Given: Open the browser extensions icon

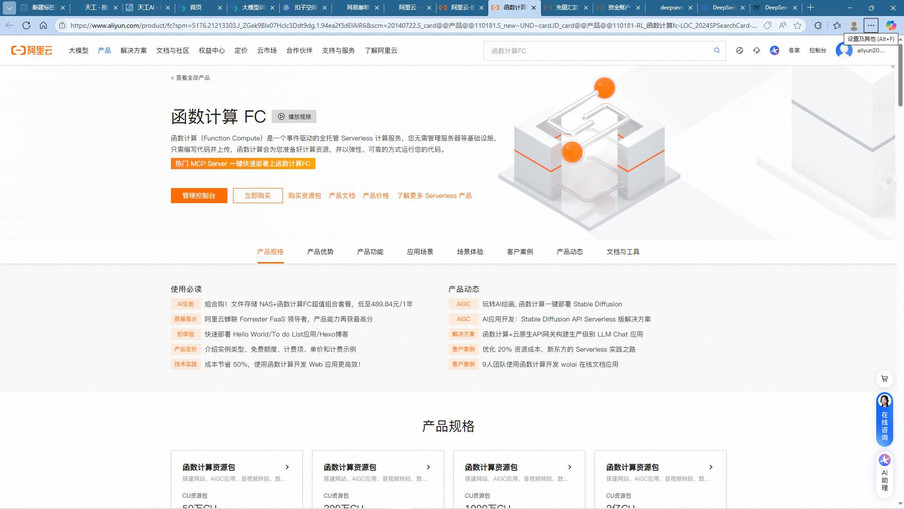Looking at the screenshot, I should 818,25.
